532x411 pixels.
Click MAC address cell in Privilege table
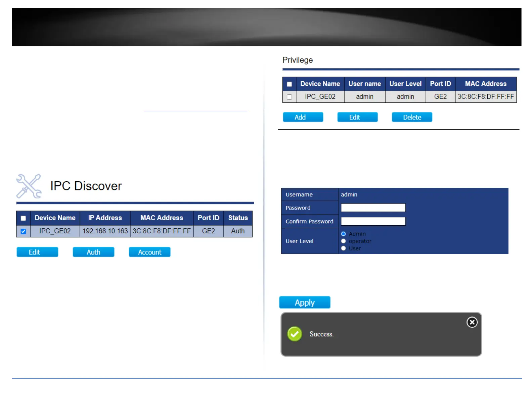(486, 97)
